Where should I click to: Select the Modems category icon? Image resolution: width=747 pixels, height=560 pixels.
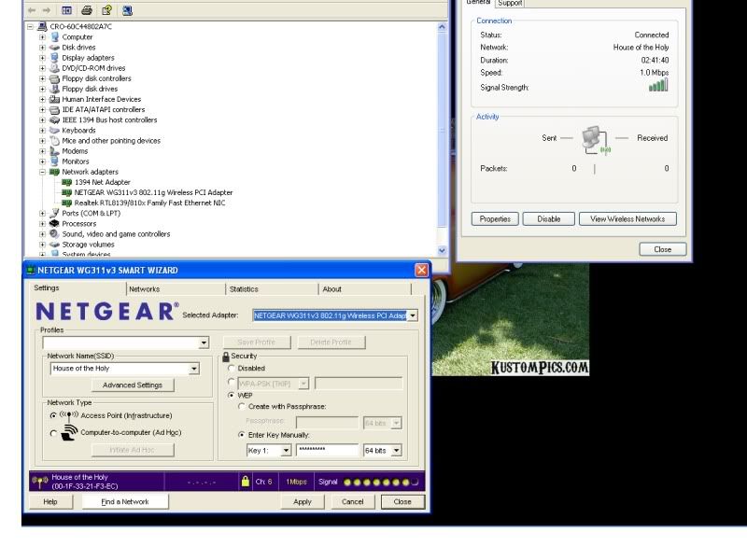point(55,151)
